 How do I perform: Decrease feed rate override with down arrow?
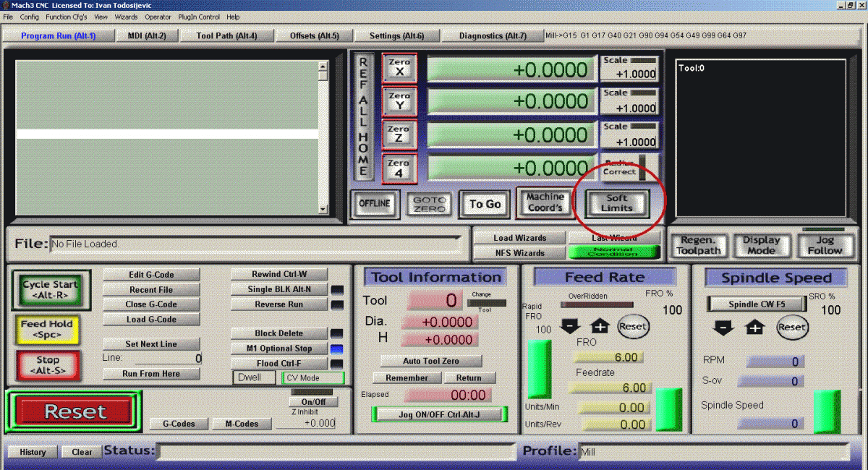click(570, 327)
